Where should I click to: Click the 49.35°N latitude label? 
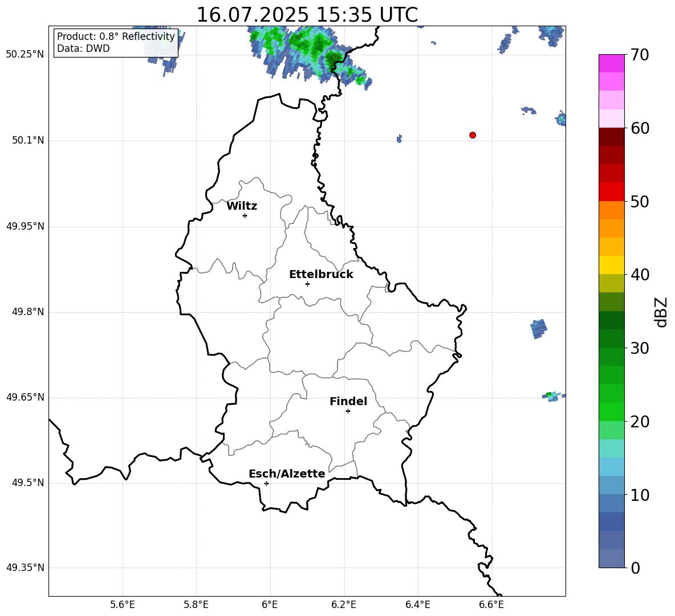tap(25, 568)
